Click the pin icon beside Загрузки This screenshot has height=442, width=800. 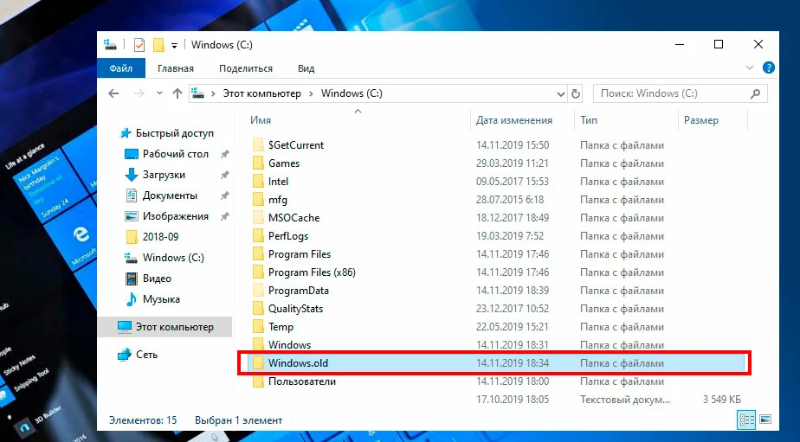point(224,175)
